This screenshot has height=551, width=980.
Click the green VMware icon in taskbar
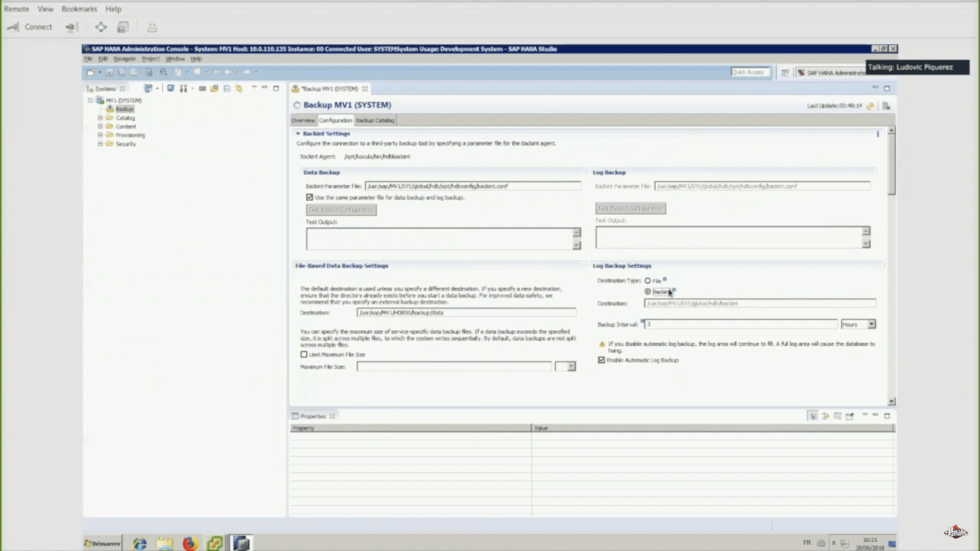215,543
